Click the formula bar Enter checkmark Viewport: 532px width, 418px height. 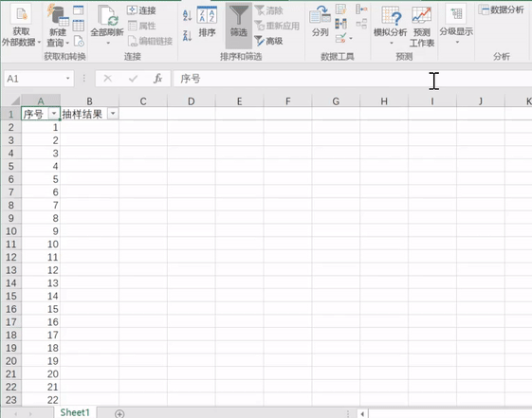click(x=133, y=79)
